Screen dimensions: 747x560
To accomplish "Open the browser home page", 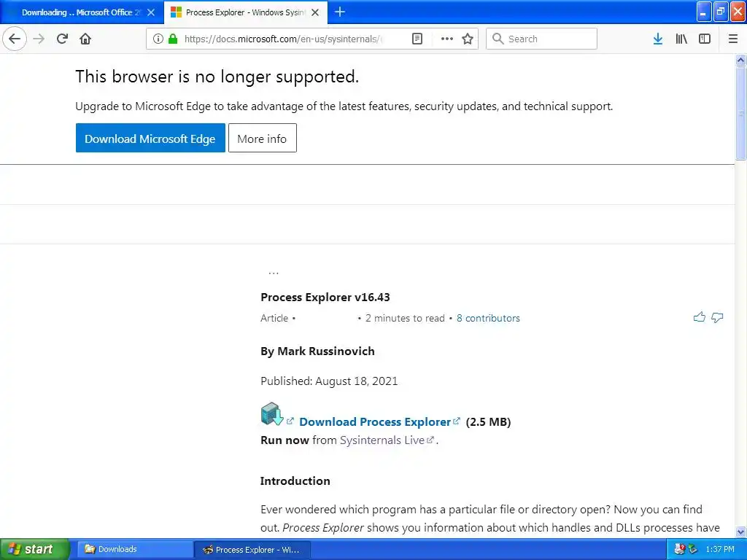I will (x=85, y=39).
